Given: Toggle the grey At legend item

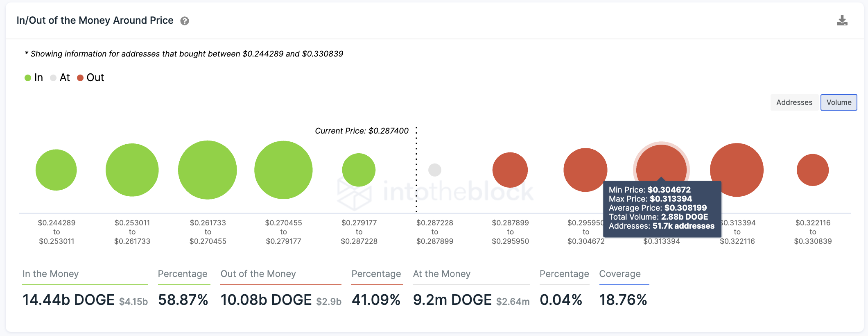Looking at the screenshot, I should 60,77.
